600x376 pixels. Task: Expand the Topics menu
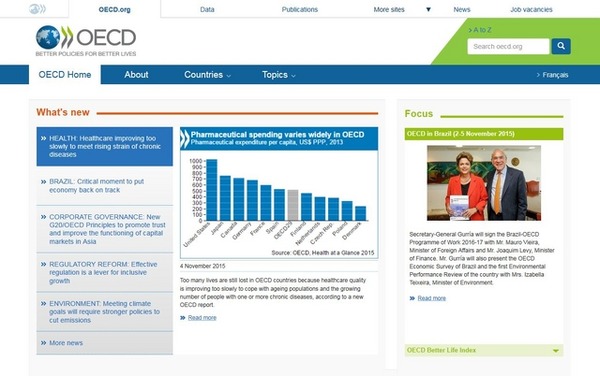[279, 75]
